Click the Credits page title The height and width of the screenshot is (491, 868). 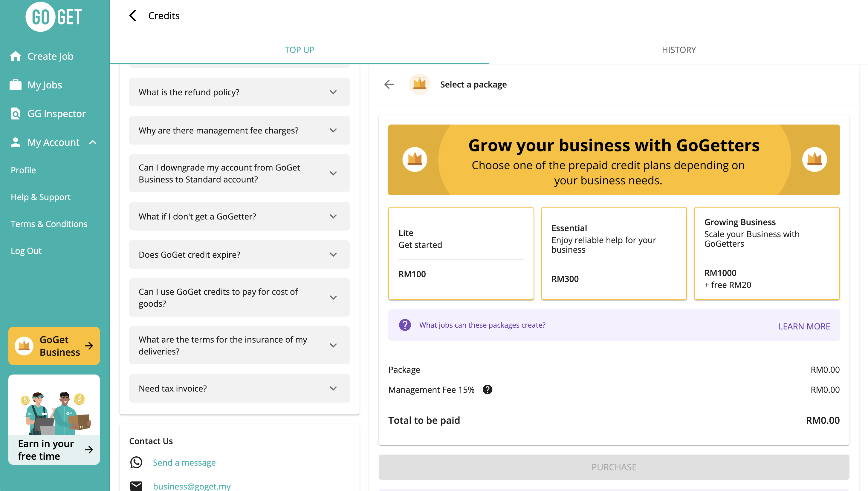coord(164,16)
